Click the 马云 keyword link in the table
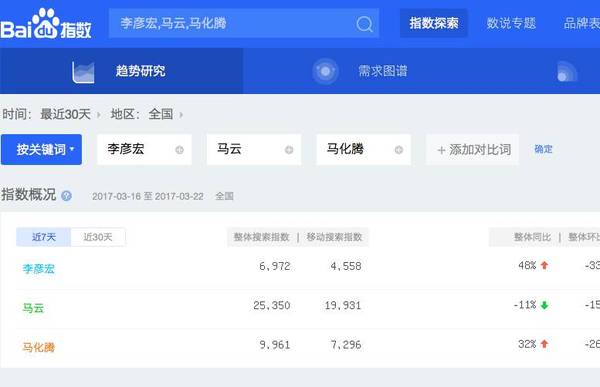Viewport: 600px width, 387px height. click(x=33, y=308)
